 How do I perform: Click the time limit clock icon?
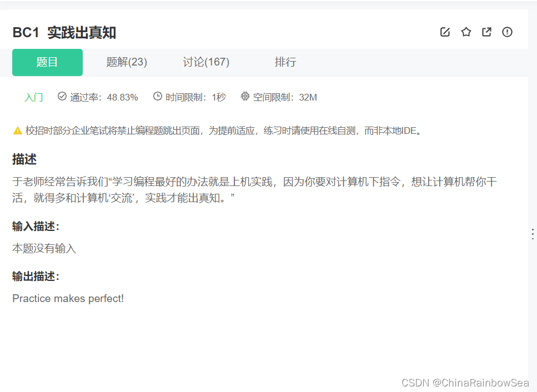click(158, 97)
